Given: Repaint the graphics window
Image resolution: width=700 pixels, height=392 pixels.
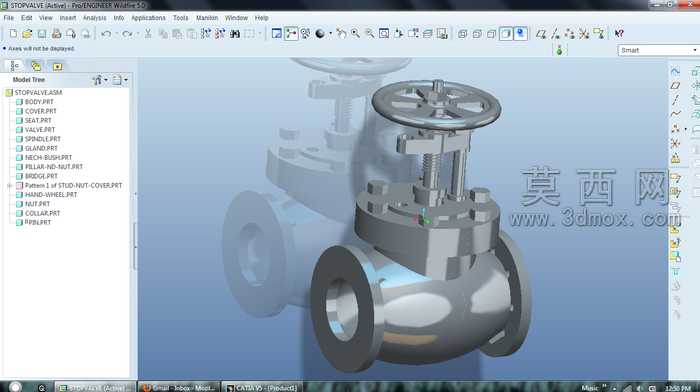Looking at the screenshot, I should 277,33.
